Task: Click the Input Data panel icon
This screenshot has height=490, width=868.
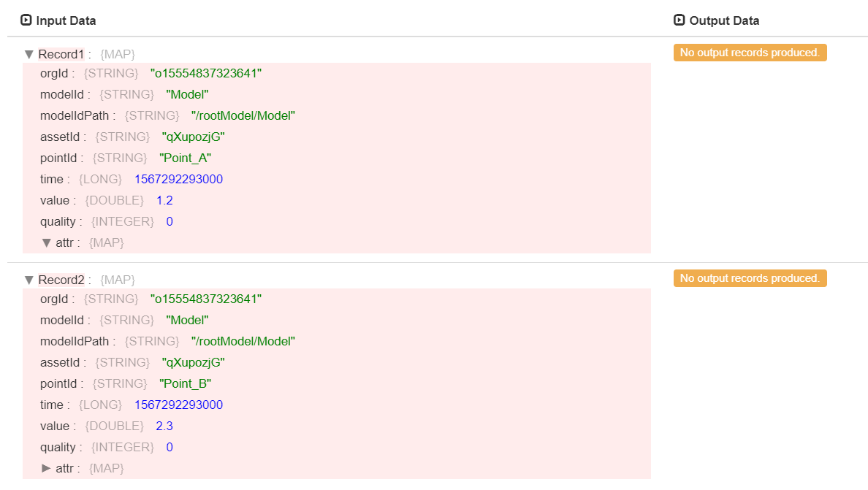Action: (x=26, y=20)
